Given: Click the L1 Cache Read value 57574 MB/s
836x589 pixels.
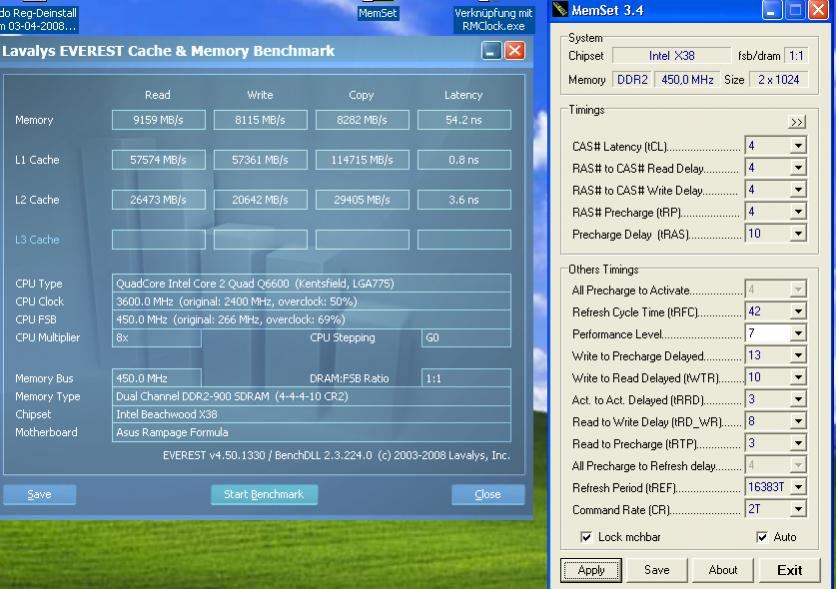Looking at the screenshot, I should (x=158, y=160).
